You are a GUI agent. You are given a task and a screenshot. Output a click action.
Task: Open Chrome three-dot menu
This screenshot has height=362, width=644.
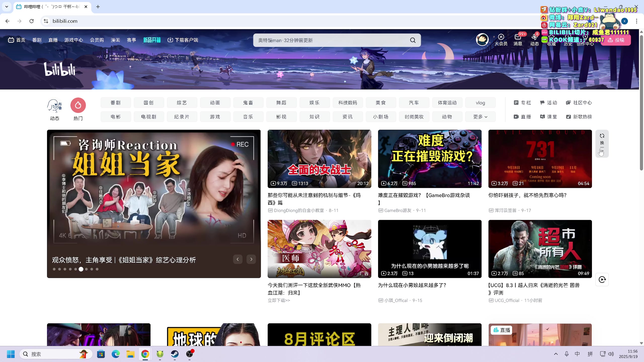637,21
